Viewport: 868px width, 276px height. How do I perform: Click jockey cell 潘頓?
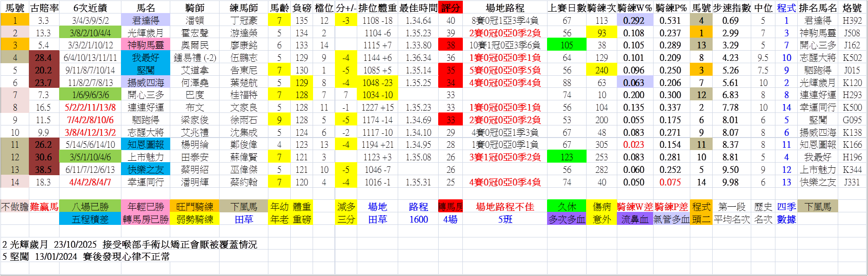click(194, 20)
